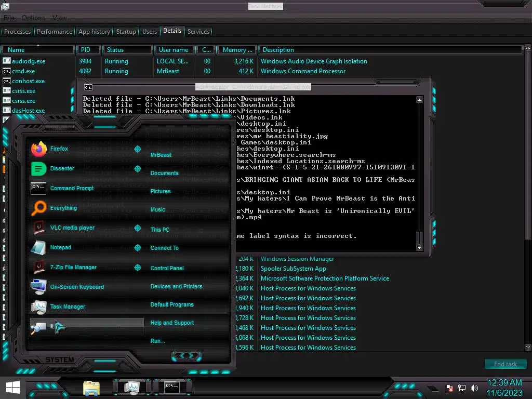The height and width of the screenshot is (399, 532).
Task: Click the Run... start menu entry
Action: pos(157,341)
